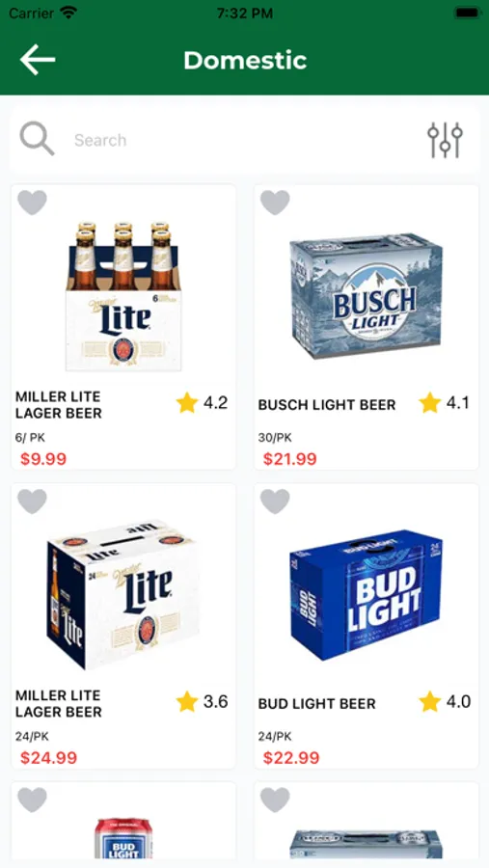
Task: Favorite the Busch Light Beer heart
Action: [275, 203]
